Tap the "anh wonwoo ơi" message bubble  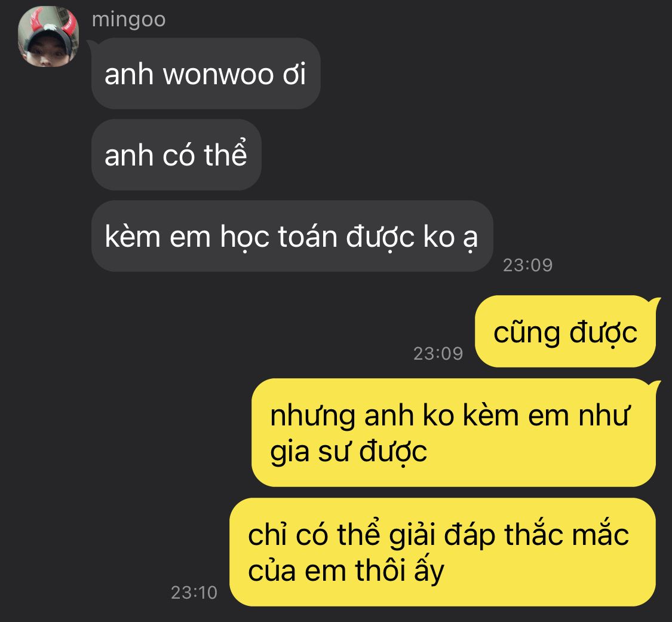click(205, 73)
